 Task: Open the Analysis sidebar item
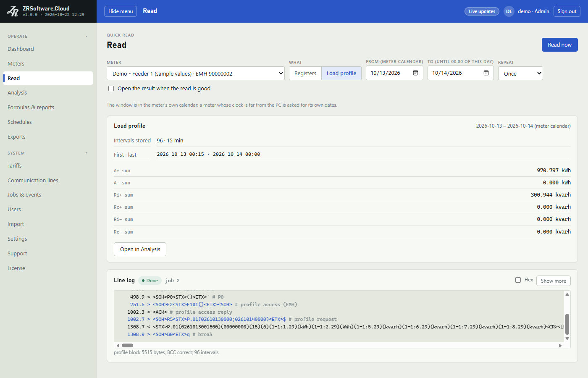coord(48,93)
